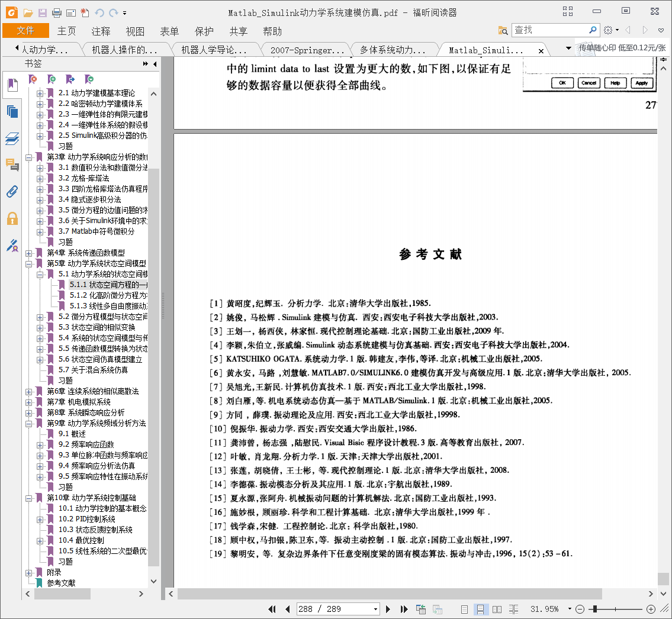672x619 pixels.
Task: Click the bookmark icon with green down arrow
Action: pos(89,79)
